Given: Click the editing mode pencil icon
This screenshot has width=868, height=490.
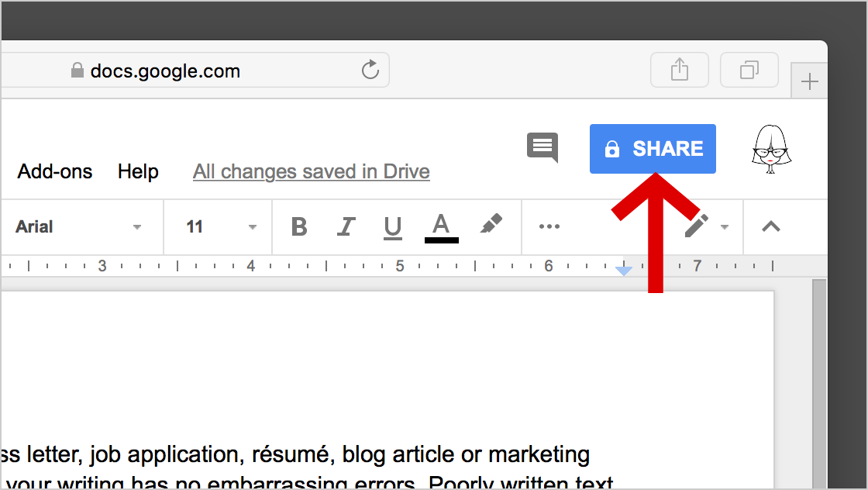Looking at the screenshot, I should 696,226.
